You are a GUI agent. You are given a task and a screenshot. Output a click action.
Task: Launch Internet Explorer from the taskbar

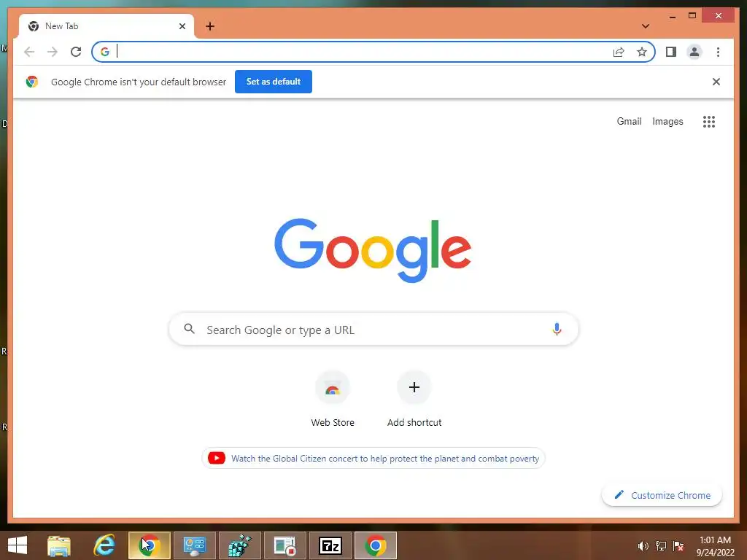tap(104, 545)
